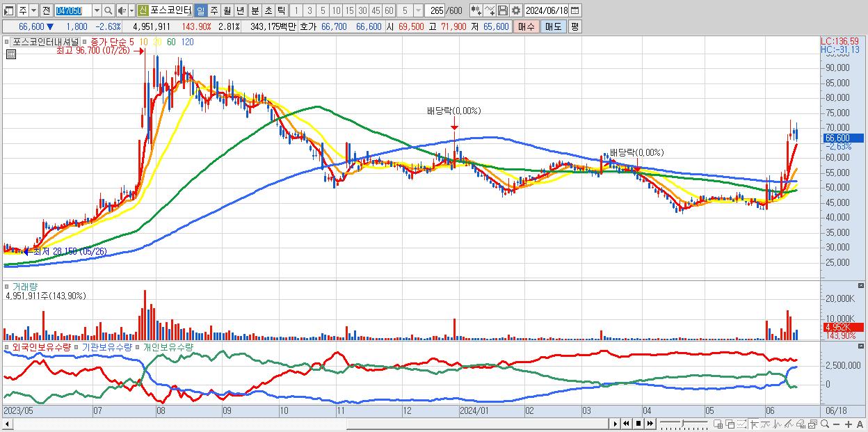Click the 포스코인터내셔널 chart legend label
Image resolution: width=868 pixels, height=432 pixels.
point(45,42)
